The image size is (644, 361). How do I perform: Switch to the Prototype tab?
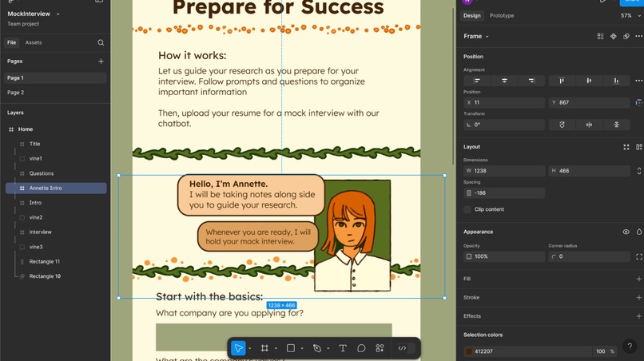coord(502,16)
